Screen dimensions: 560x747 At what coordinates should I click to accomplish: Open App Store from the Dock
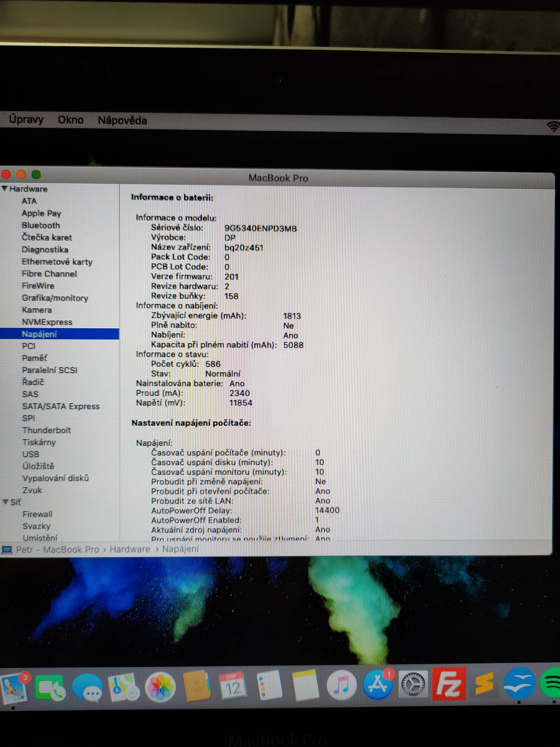[378, 685]
